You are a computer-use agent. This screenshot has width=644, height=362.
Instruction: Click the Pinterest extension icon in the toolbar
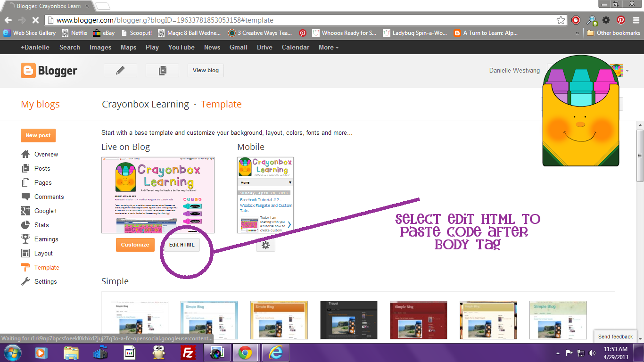pos(621,20)
